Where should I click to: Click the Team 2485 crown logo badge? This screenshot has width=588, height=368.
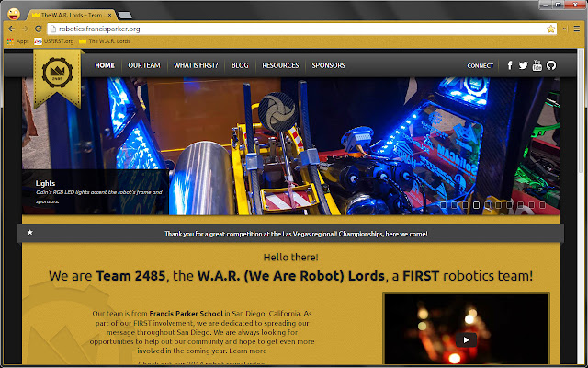click(57, 78)
